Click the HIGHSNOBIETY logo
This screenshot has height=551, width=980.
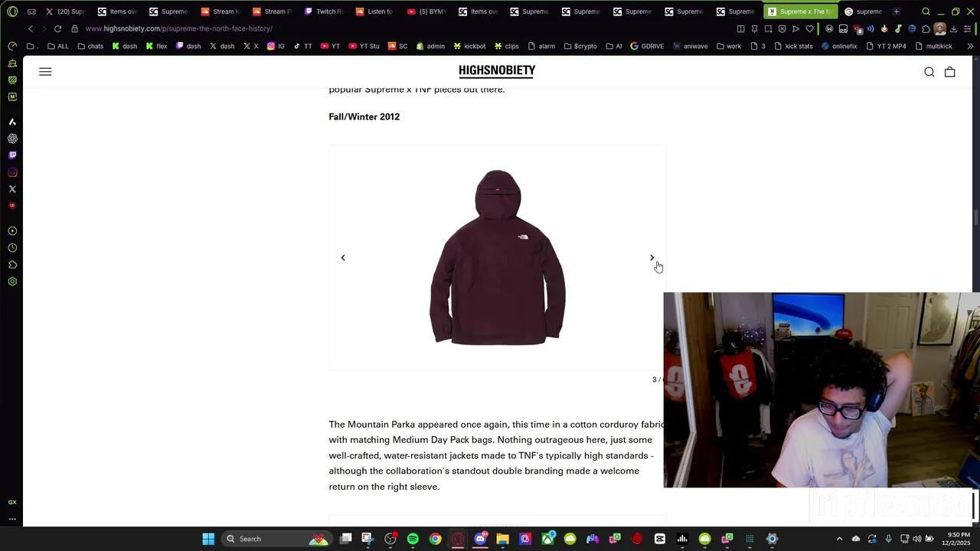[497, 71]
